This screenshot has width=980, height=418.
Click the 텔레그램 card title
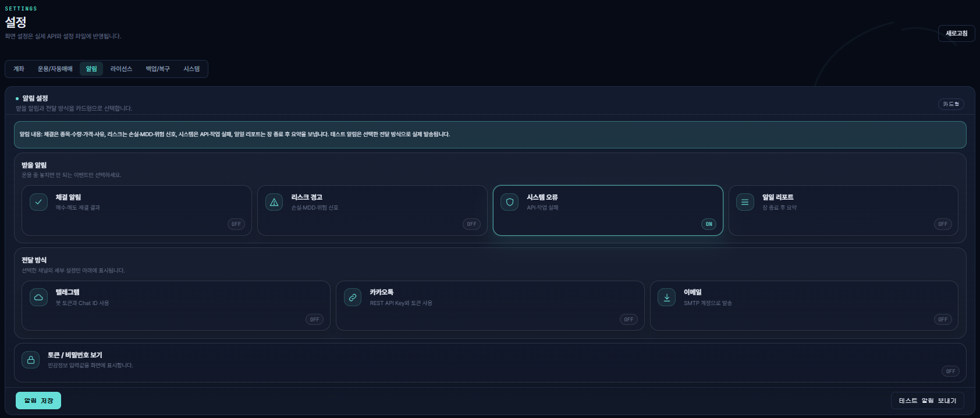click(68, 292)
